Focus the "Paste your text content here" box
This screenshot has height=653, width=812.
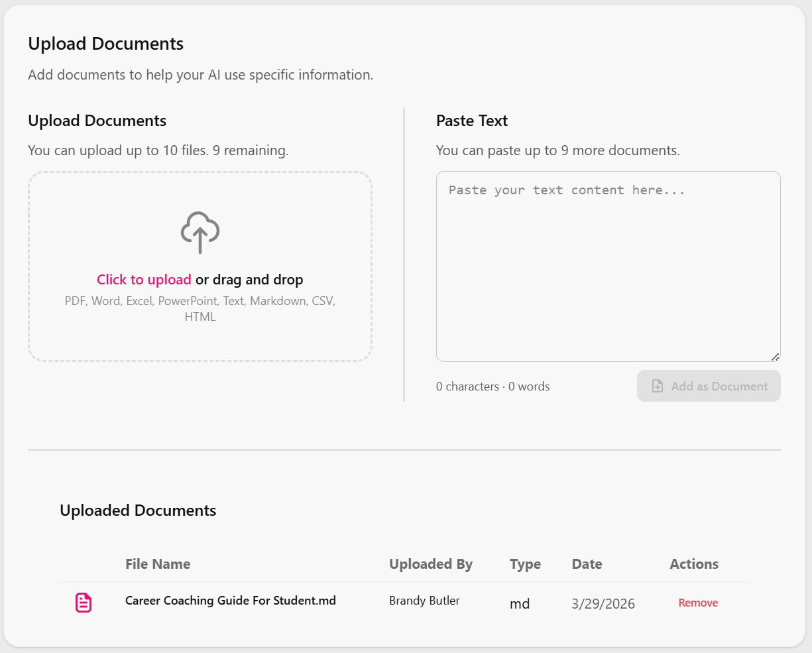pos(608,265)
